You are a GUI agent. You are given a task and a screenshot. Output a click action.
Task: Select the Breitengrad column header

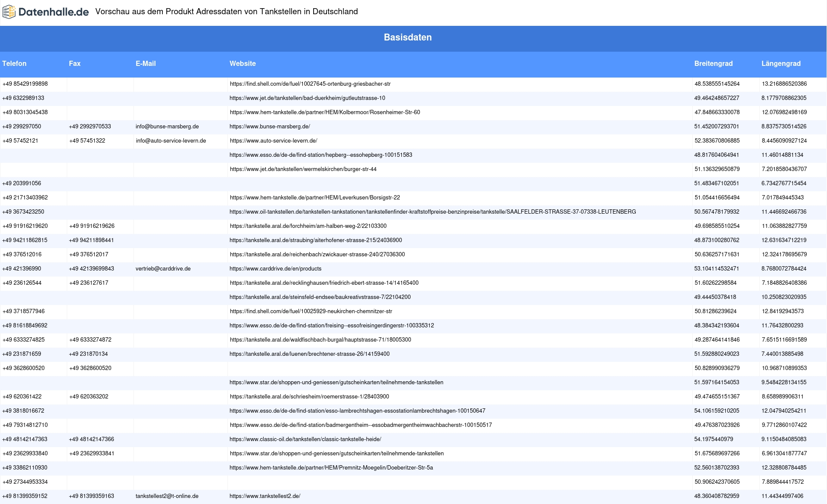713,63
